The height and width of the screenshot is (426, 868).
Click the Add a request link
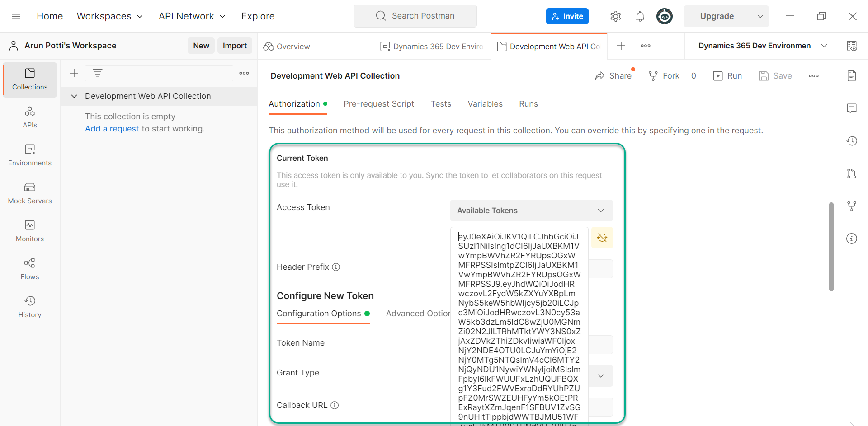click(x=111, y=129)
